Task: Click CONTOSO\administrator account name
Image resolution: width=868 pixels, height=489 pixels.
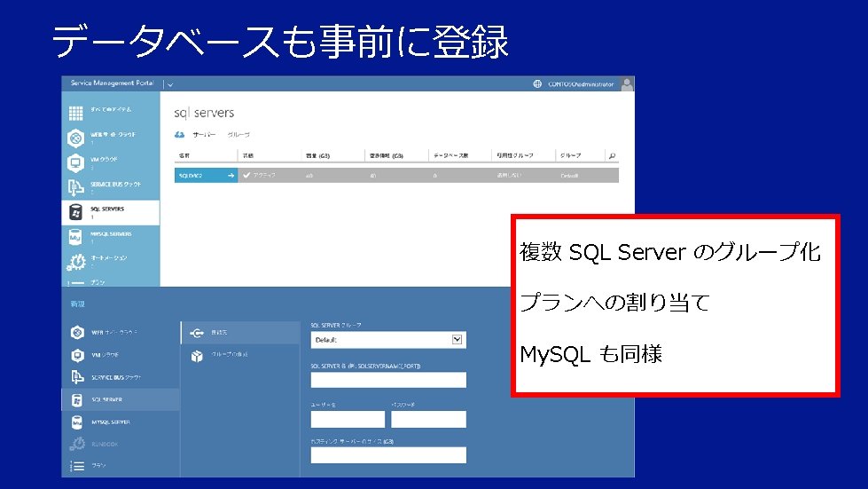Action: tap(581, 84)
